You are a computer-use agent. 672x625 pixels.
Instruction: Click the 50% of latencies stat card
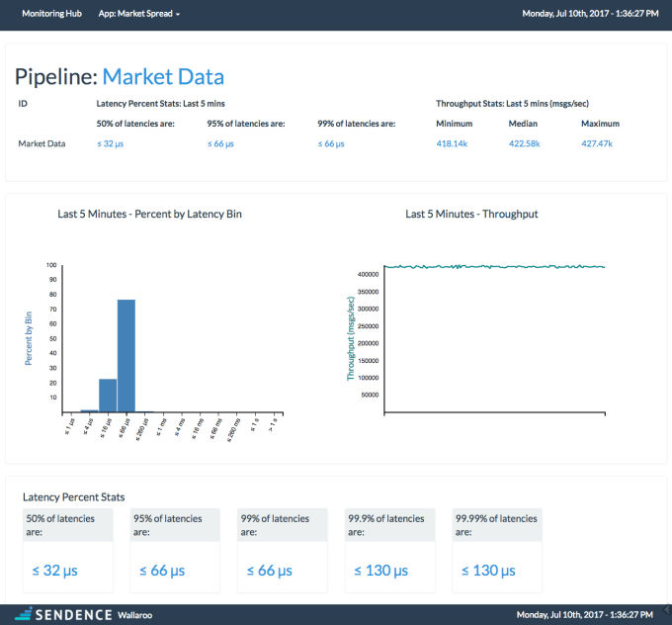(66, 550)
